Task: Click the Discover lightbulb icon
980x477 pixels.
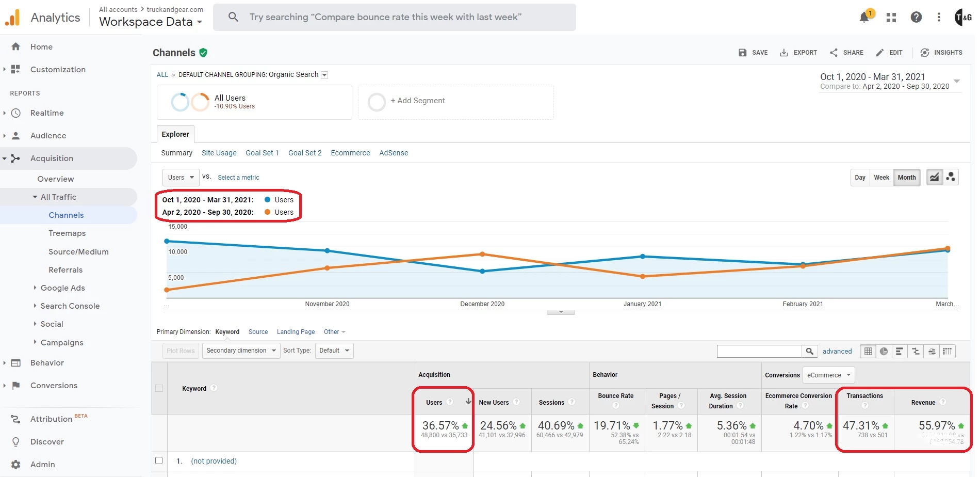Action: coord(16,442)
